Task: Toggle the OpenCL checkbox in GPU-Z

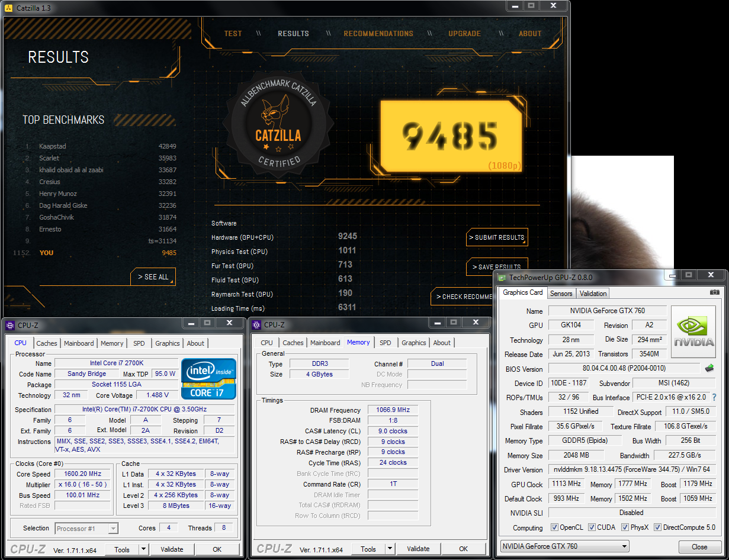Action: [x=554, y=527]
